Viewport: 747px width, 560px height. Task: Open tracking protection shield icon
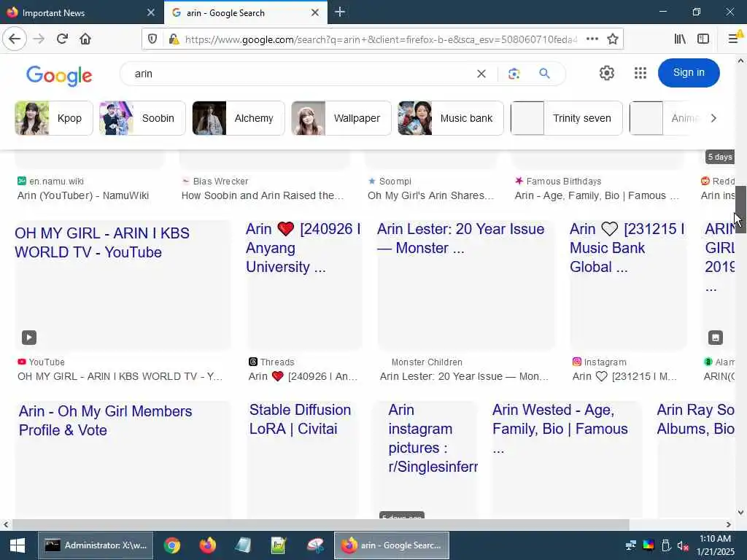coord(152,39)
